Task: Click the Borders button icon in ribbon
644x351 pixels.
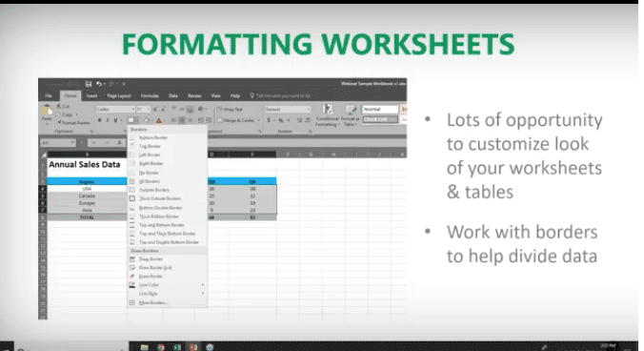Action: tap(131, 120)
